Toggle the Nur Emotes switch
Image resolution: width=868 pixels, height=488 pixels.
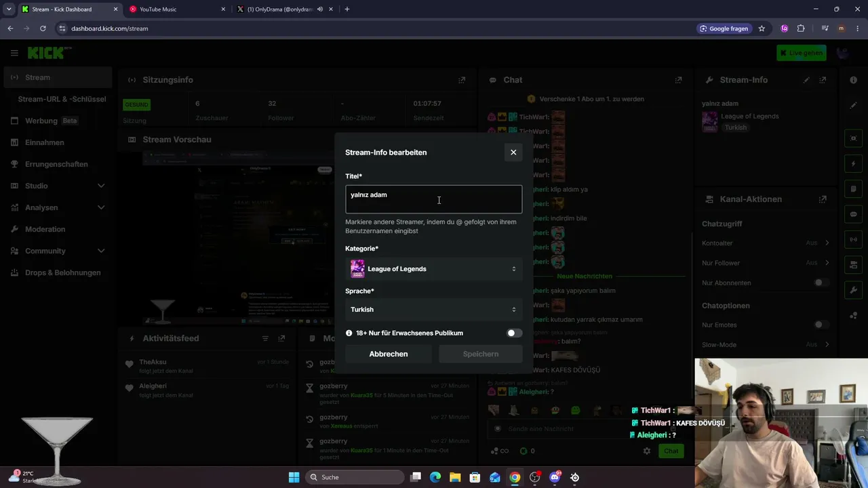[x=821, y=325]
